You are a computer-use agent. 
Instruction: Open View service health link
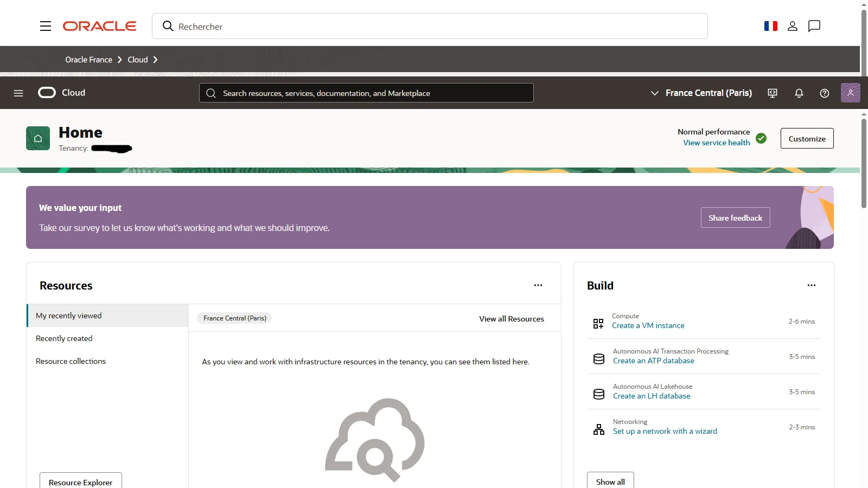pyautogui.click(x=717, y=143)
